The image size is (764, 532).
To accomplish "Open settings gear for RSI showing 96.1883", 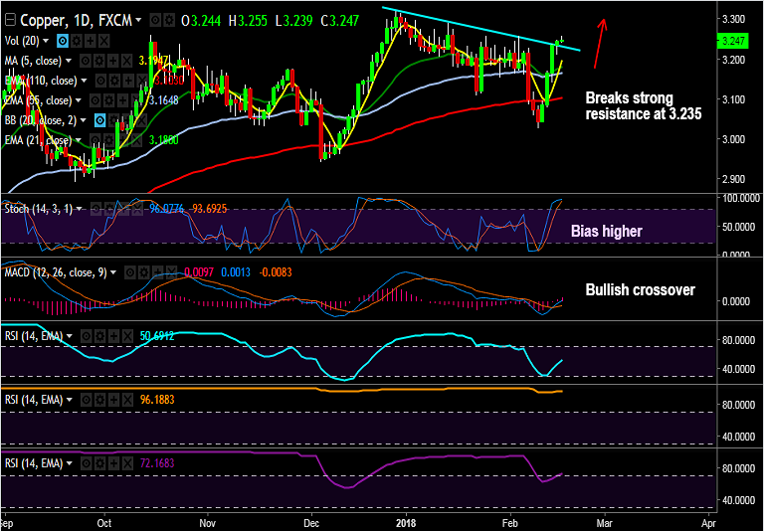I will (x=99, y=400).
